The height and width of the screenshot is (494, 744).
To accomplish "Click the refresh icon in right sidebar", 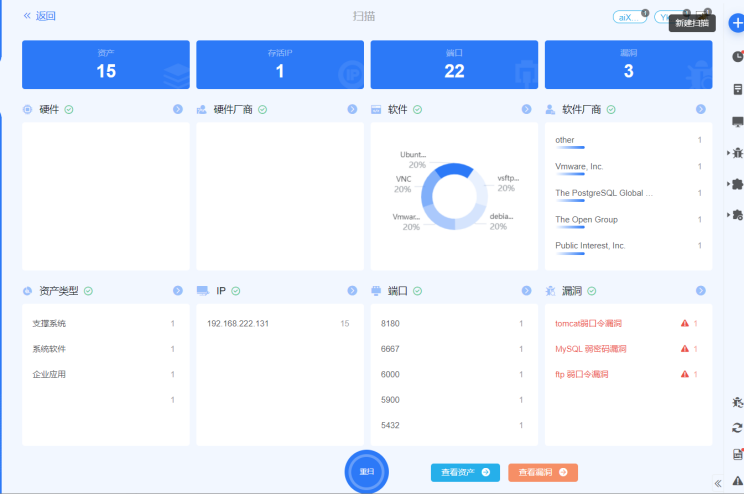I will pyautogui.click(x=737, y=428).
